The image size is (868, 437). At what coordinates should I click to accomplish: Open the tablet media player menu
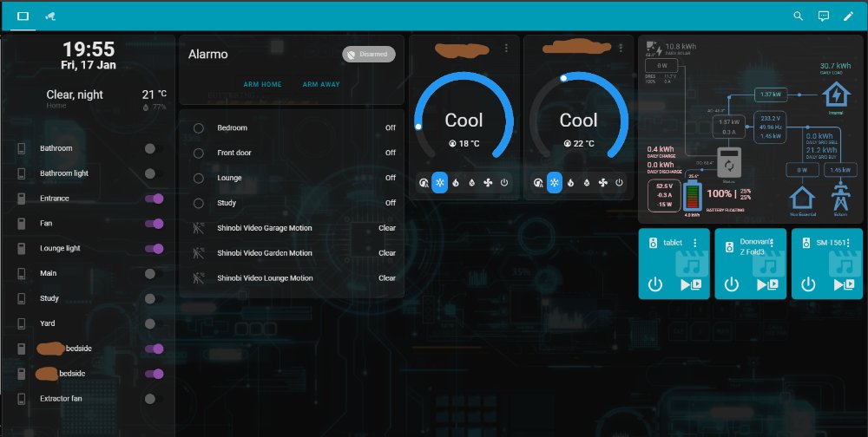(x=695, y=243)
